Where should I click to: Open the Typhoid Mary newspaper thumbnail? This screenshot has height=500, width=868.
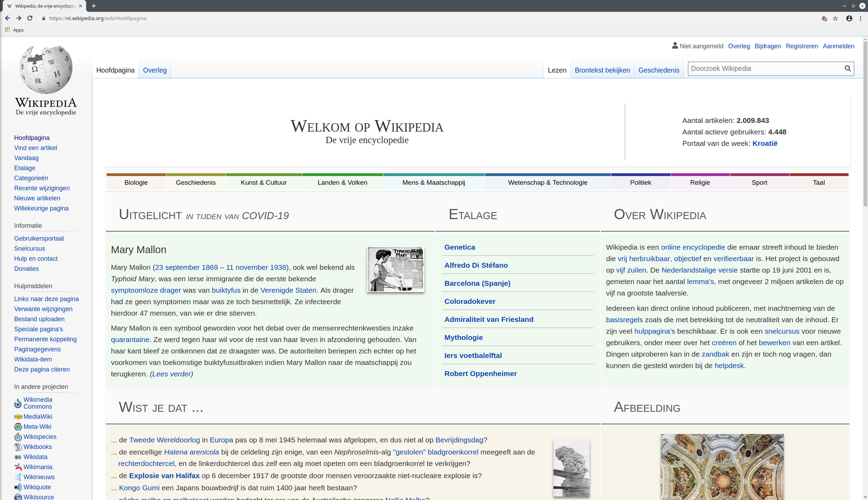396,269
